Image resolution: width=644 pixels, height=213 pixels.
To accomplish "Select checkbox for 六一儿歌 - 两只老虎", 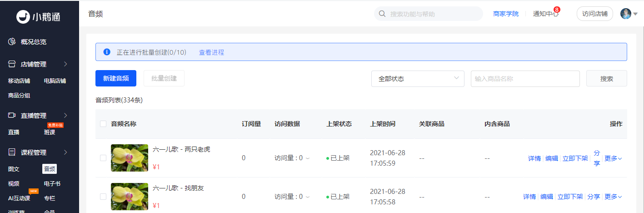I will pyautogui.click(x=103, y=158).
